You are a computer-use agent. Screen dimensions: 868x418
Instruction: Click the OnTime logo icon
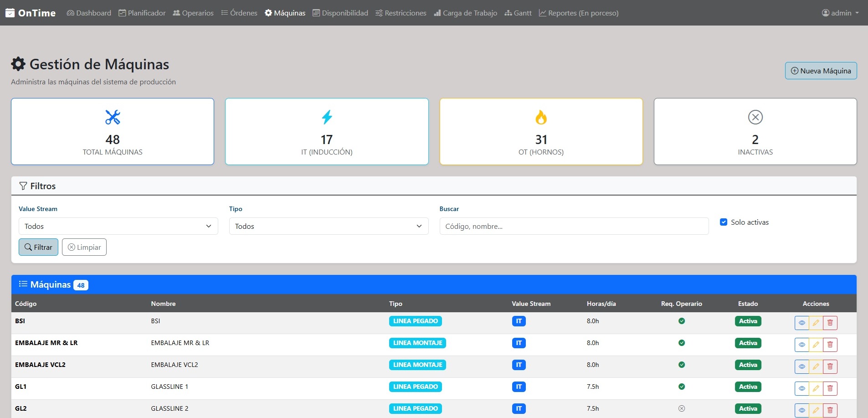[x=10, y=13]
